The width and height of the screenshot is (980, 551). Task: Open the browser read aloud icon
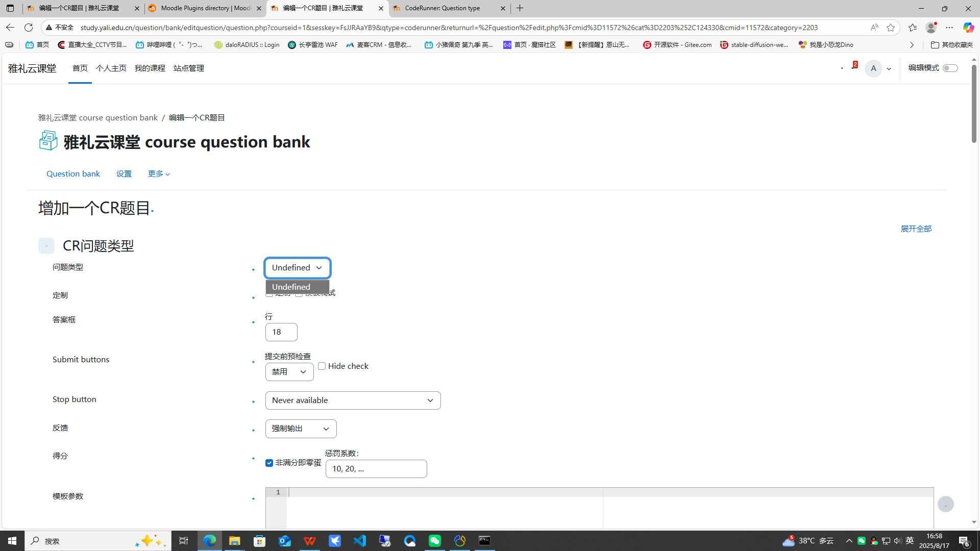click(874, 28)
